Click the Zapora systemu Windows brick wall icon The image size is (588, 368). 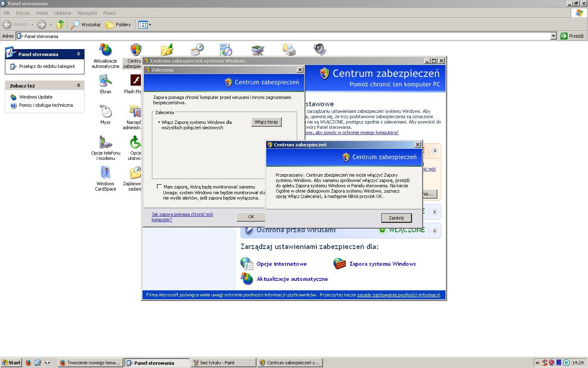coord(340,263)
